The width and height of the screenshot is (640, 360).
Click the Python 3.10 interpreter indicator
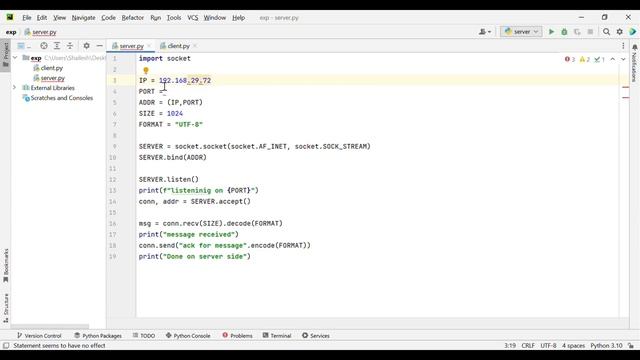click(606, 346)
